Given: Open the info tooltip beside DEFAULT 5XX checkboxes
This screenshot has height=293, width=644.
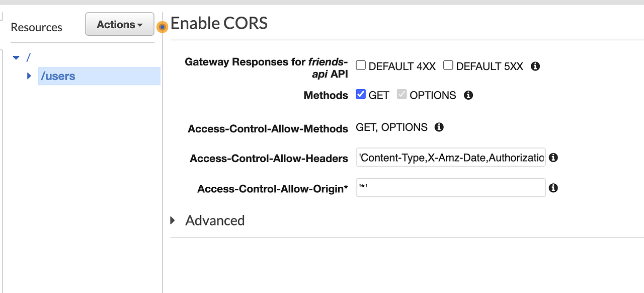Looking at the screenshot, I should pos(535,66).
